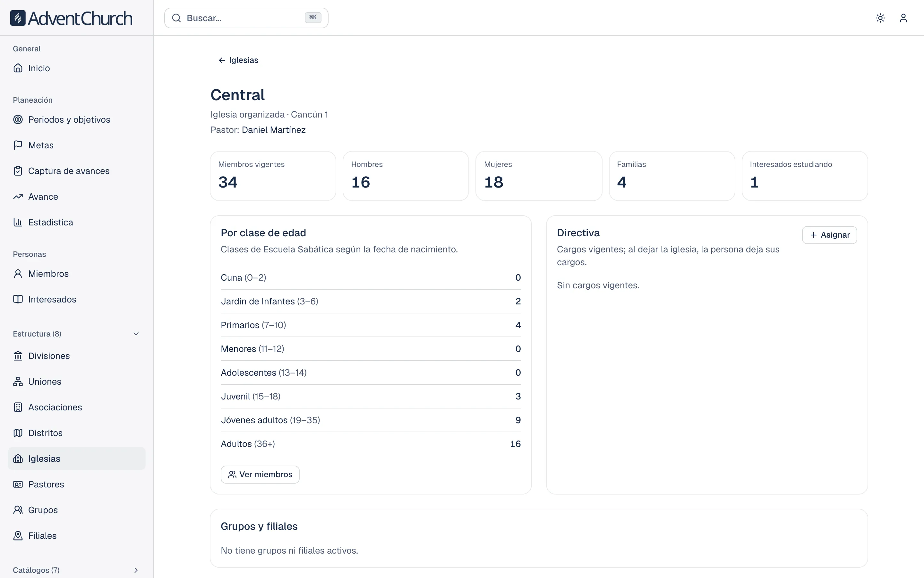Open Periodos y objetivos target icon
924x578 pixels.
point(18,119)
